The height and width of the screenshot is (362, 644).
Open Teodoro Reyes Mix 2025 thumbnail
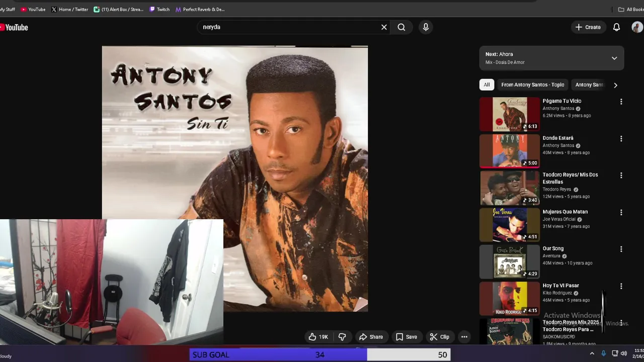509,331
